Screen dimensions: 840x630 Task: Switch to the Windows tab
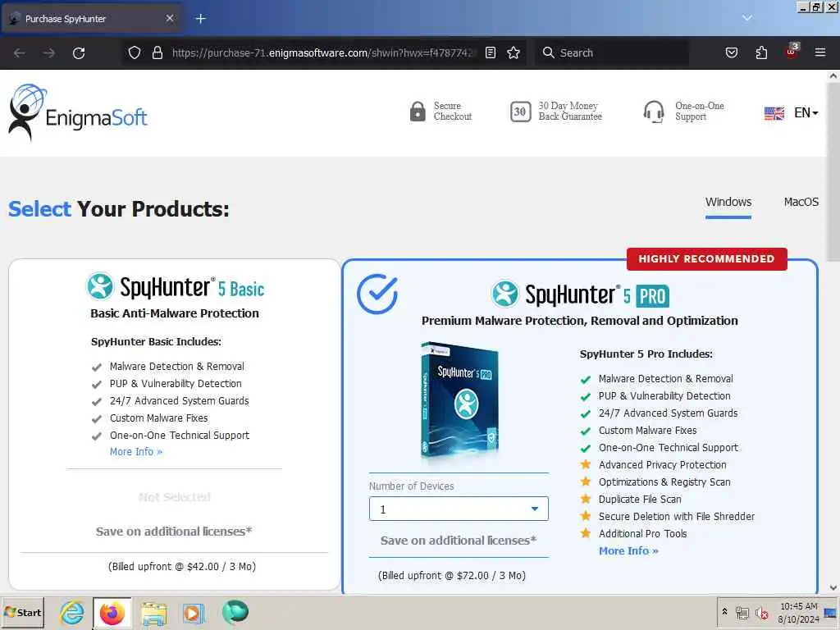pos(728,202)
